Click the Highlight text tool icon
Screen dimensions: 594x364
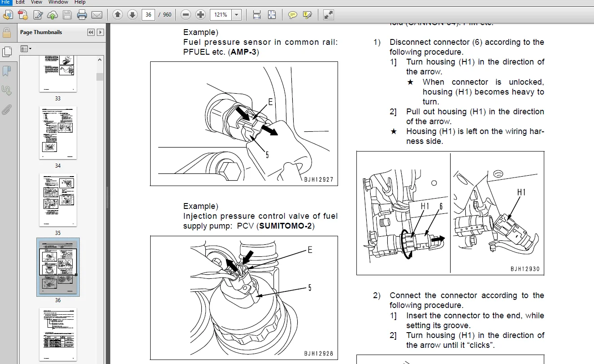[307, 15]
